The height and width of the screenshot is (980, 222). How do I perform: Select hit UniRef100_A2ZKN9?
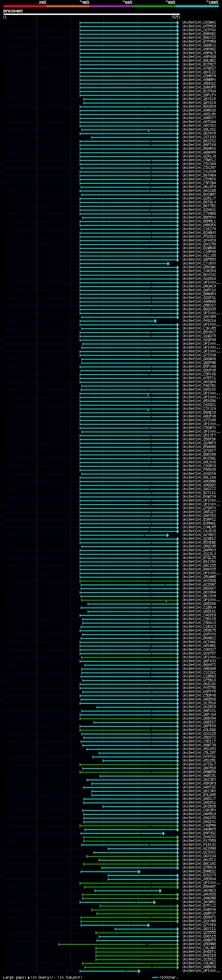[199, 848]
